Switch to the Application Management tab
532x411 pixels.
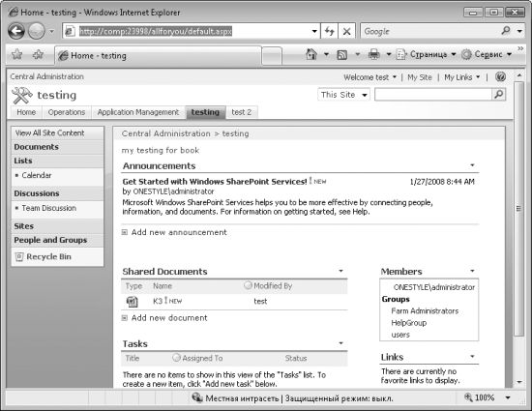pos(138,112)
